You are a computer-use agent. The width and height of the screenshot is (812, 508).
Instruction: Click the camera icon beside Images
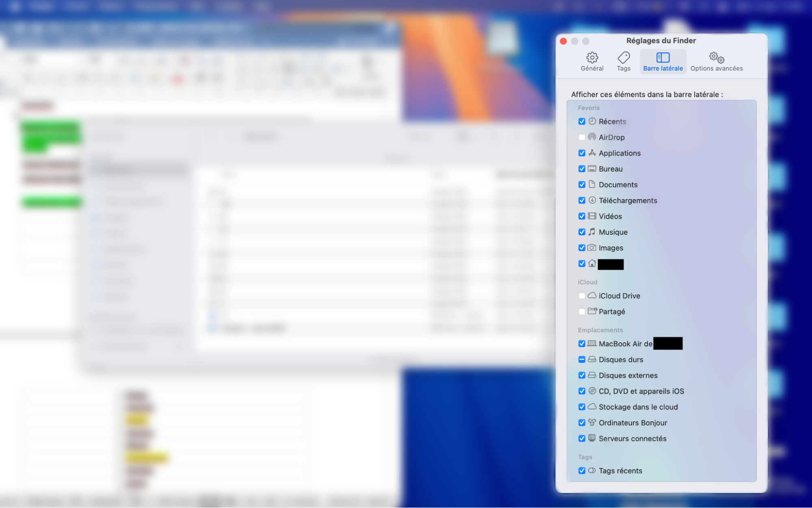click(x=591, y=247)
